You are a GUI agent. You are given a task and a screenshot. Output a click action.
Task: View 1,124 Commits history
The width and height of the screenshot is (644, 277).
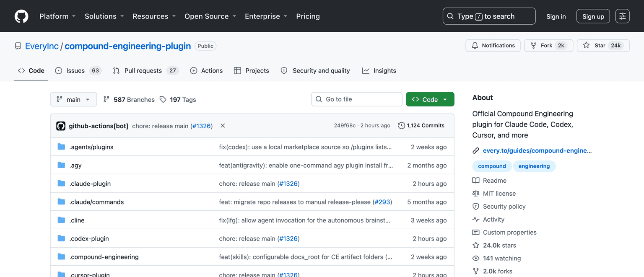pos(421,126)
